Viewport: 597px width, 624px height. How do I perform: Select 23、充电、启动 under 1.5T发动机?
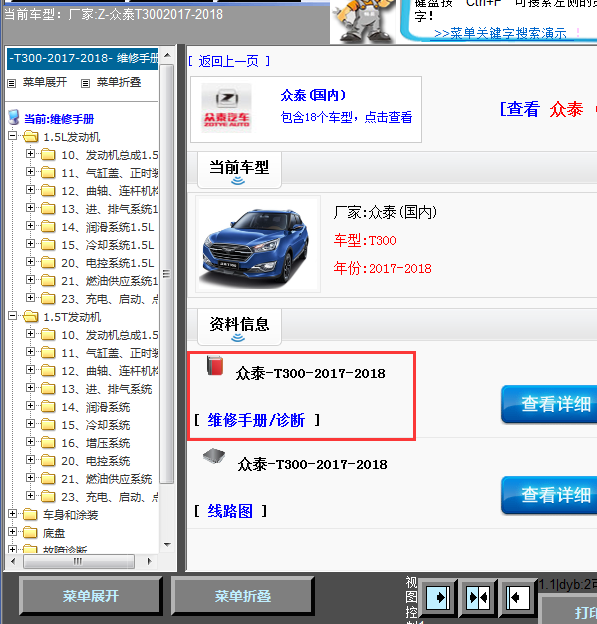tap(109, 497)
